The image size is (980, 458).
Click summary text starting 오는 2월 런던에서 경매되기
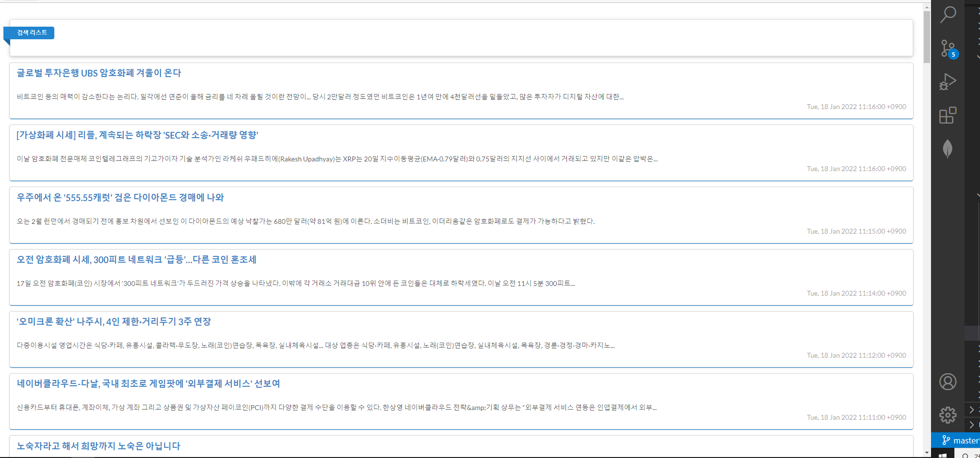point(305,221)
